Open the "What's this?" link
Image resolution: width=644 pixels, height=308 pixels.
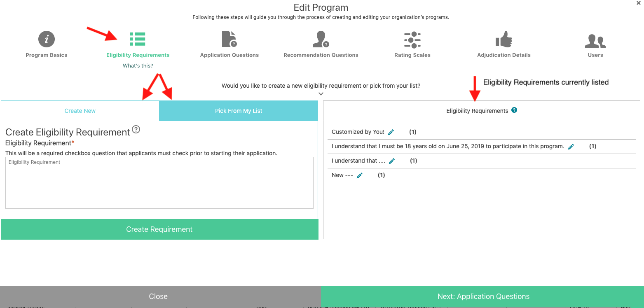(x=138, y=66)
